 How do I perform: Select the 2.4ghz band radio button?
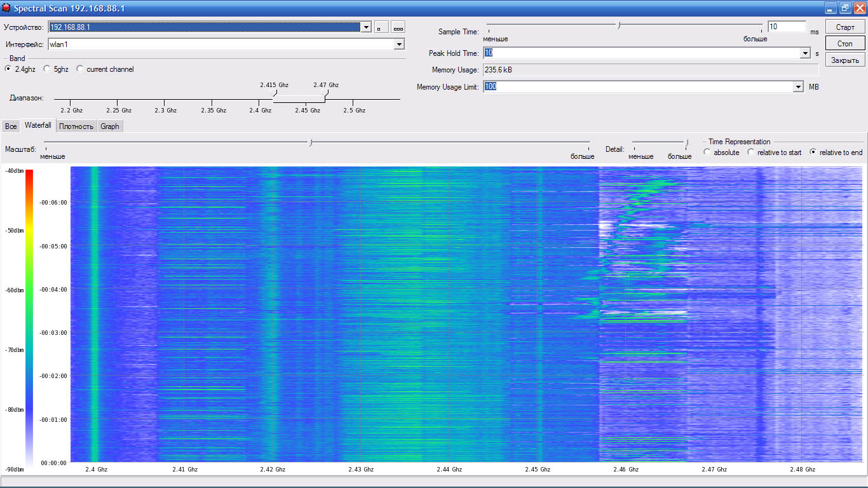click(8, 69)
